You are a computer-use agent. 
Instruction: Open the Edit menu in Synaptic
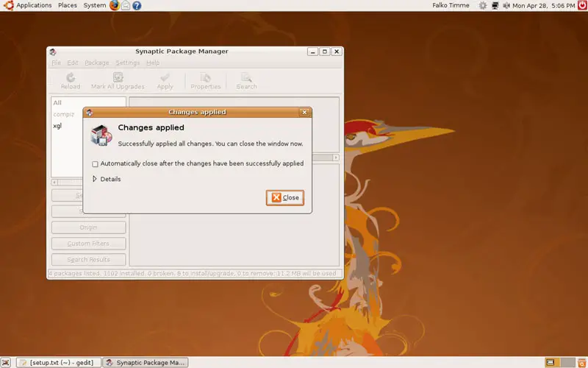[72, 63]
